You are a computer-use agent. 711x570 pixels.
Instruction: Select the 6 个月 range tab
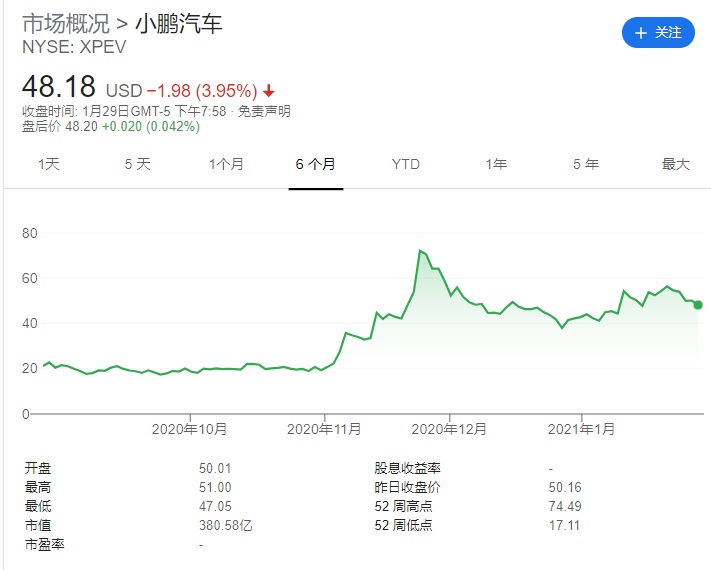[316, 164]
